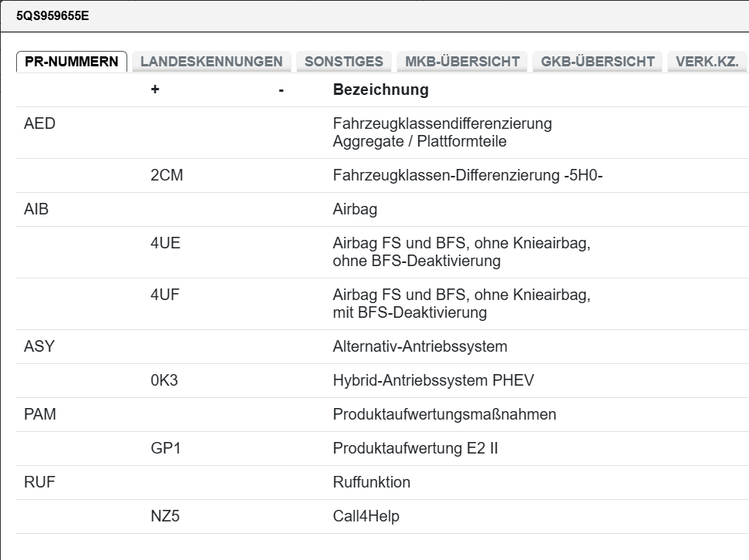
Task: Switch to the PR-NUMMERN tab
Action: pos(72,62)
